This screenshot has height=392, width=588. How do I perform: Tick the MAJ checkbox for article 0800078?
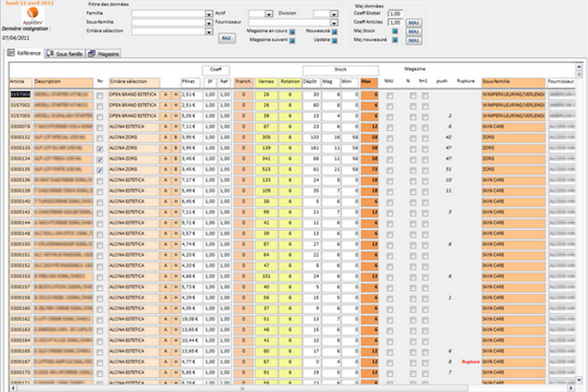(389, 126)
